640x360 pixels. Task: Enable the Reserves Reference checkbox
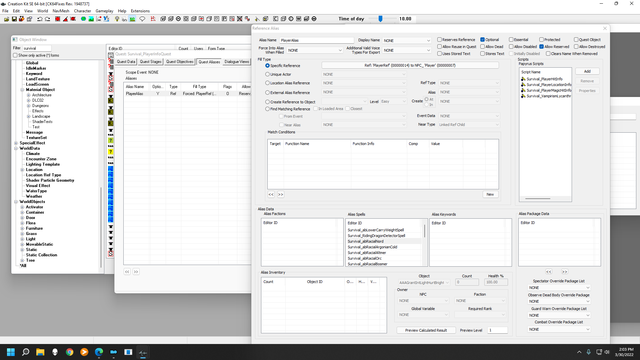440,40
